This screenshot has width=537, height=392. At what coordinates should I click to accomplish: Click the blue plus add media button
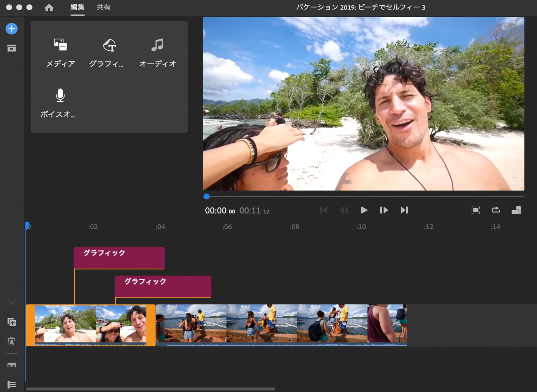tap(11, 29)
